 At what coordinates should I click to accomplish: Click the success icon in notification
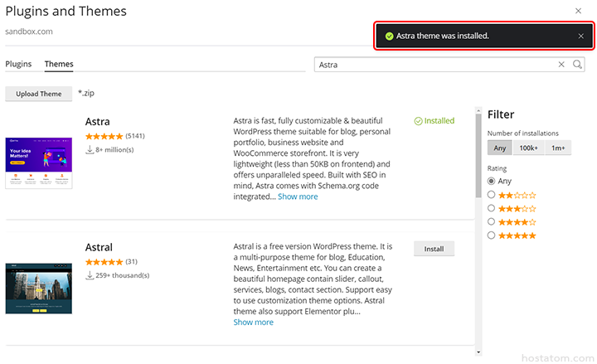387,36
